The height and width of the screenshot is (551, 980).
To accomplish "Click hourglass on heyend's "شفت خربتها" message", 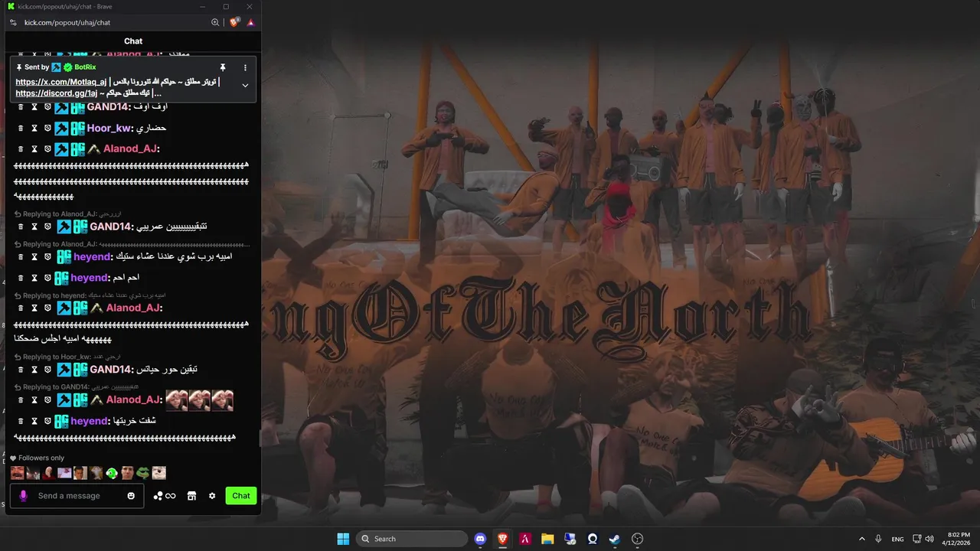I will (x=34, y=421).
